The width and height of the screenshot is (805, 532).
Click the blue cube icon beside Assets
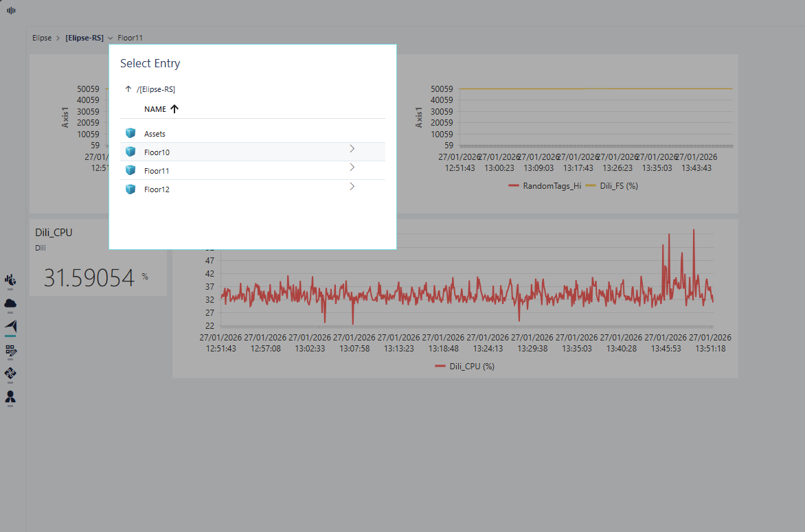(x=131, y=134)
